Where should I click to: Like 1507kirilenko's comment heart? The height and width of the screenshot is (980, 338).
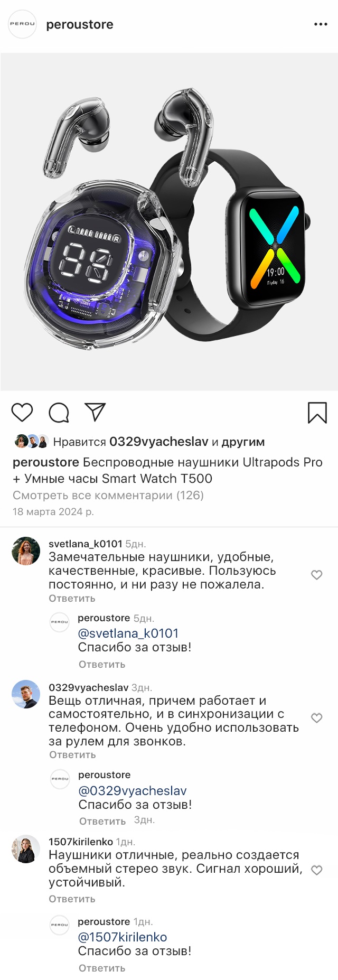(x=317, y=870)
